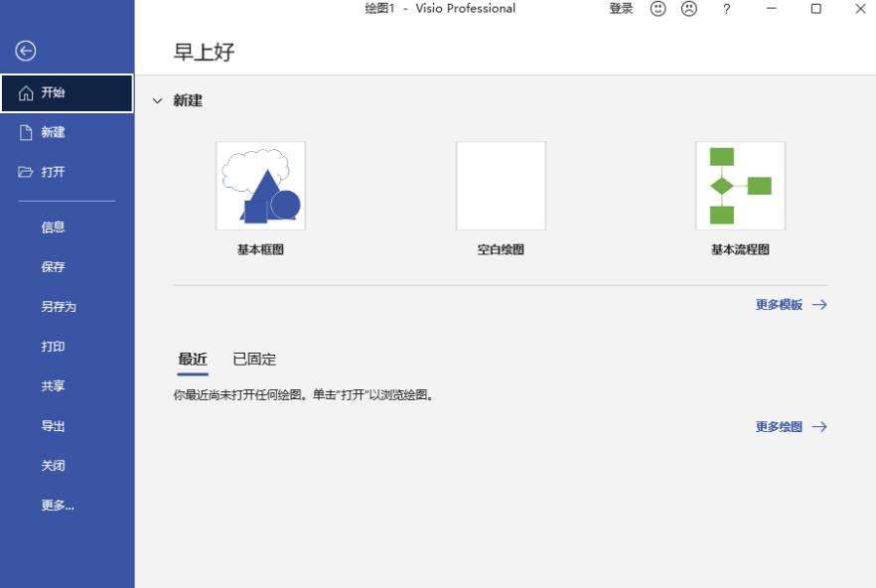Expand the 更多... sidebar entry
876x588 pixels.
(x=68, y=506)
